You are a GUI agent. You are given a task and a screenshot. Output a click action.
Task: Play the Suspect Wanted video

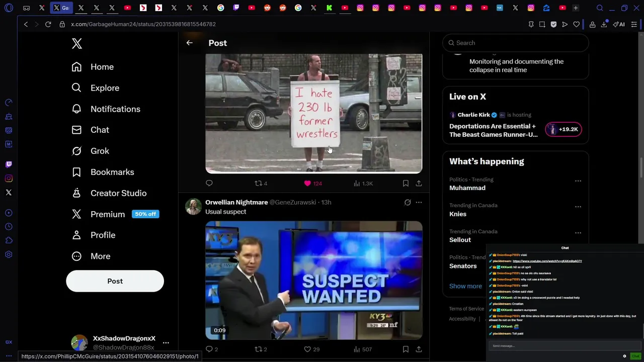(x=313, y=280)
